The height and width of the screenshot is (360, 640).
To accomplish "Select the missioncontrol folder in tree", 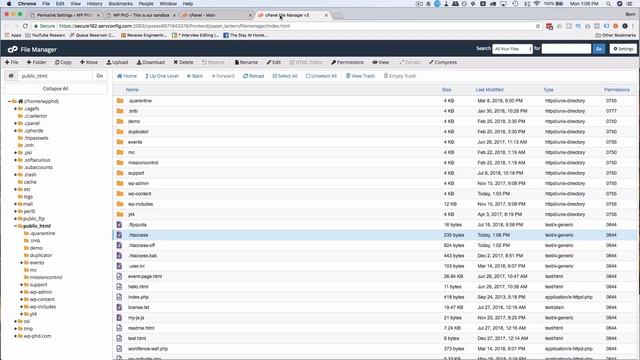I will point(46,278).
